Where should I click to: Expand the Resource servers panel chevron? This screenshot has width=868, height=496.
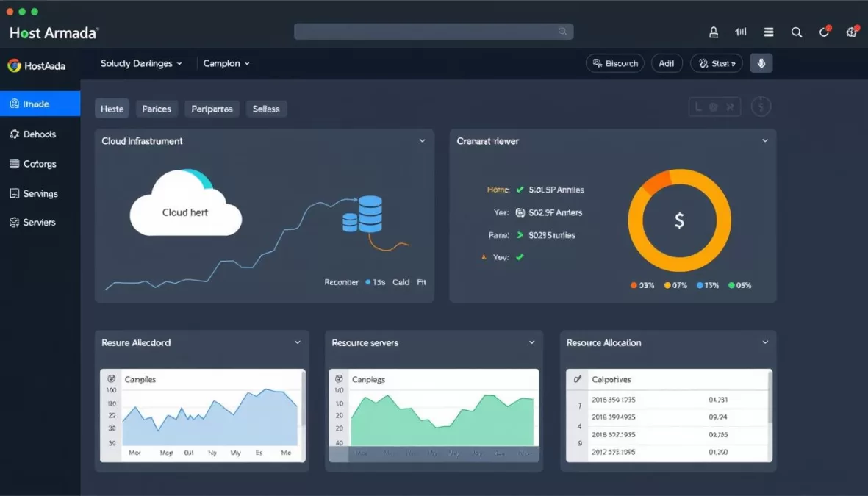click(x=531, y=342)
